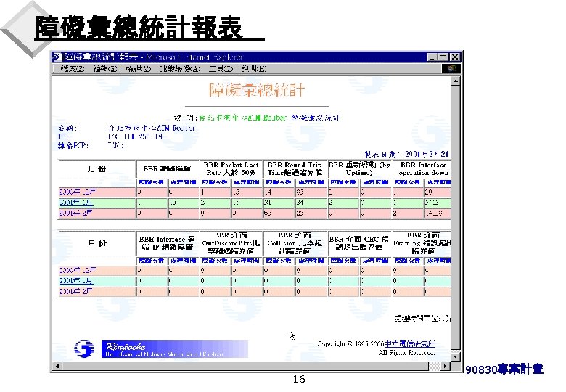Click the horizontal scrollbar left arrow
The image size is (566, 392).
tap(57, 366)
